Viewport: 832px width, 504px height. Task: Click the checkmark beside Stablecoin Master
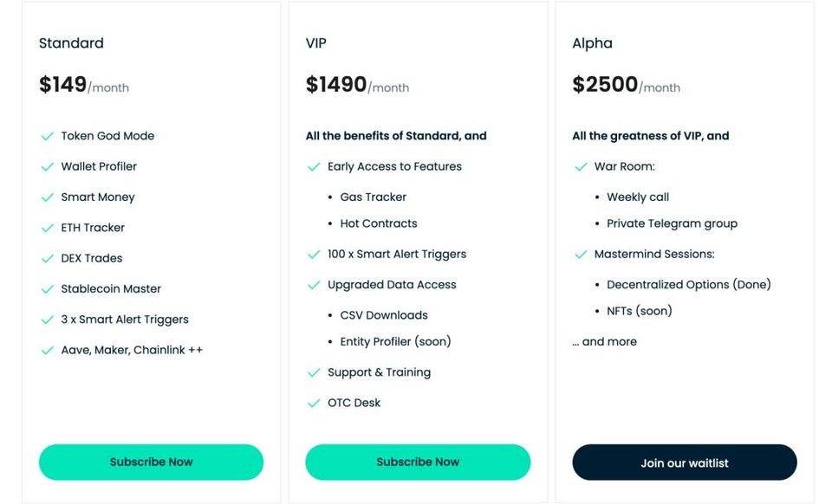46,288
